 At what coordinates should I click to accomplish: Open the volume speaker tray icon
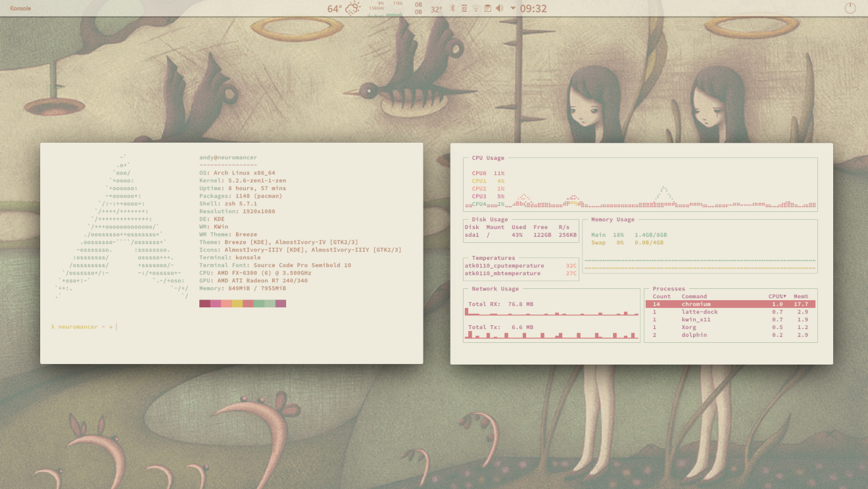(499, 9)
